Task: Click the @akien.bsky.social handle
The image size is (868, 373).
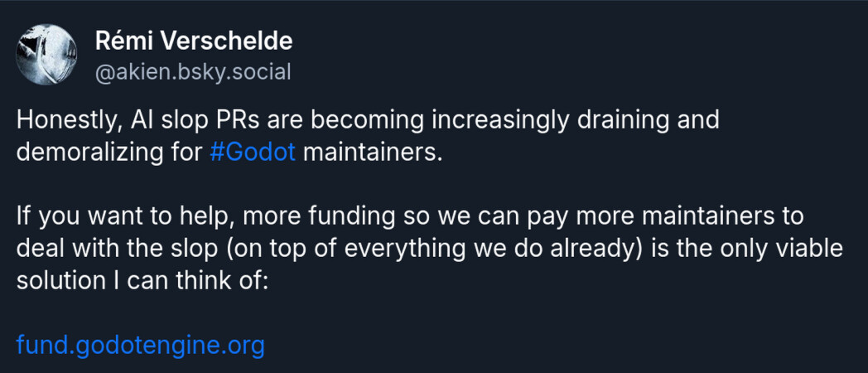Action: pyautogui.click(x=193, y=72)
